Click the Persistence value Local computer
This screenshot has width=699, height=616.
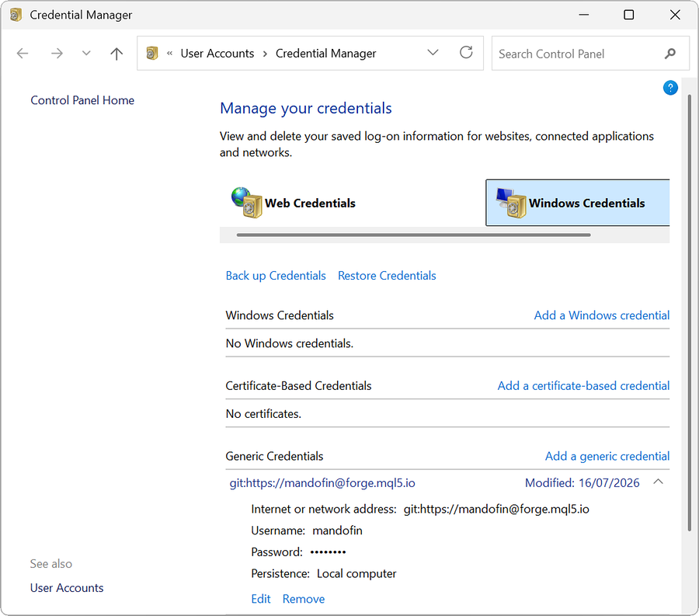[x=356, y=573]
